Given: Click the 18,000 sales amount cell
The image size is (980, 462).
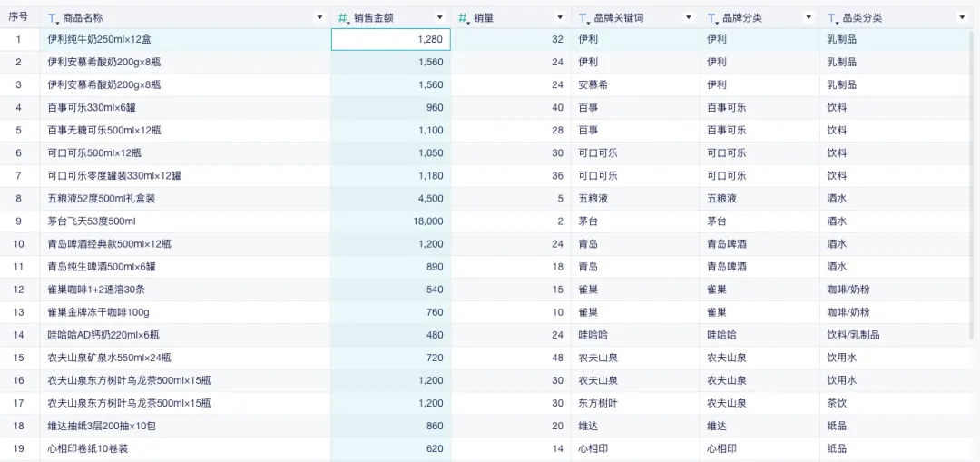Looking at the screenshot, I should (x=390, y=221).
